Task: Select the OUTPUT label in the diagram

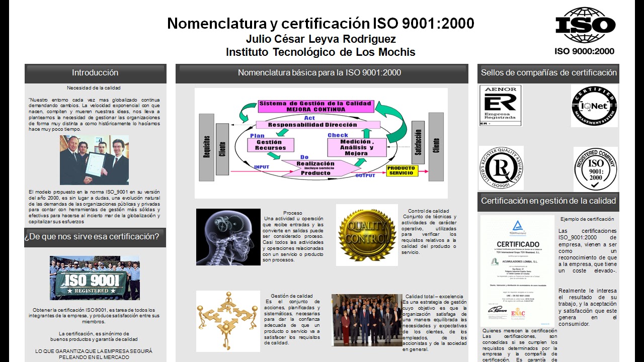Action: tap(365, 175)
